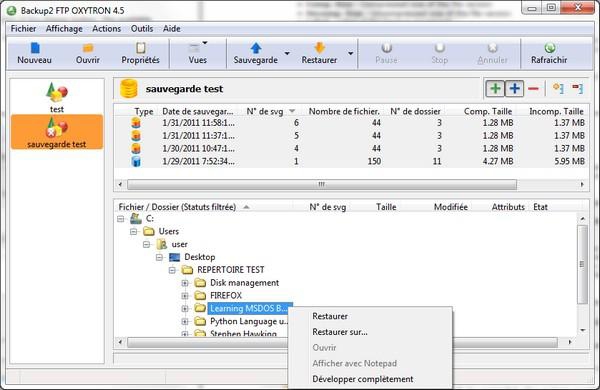The image size is (600, 390).
Task: Click the Restaurer toolbar button
Action: coord(319,53)
